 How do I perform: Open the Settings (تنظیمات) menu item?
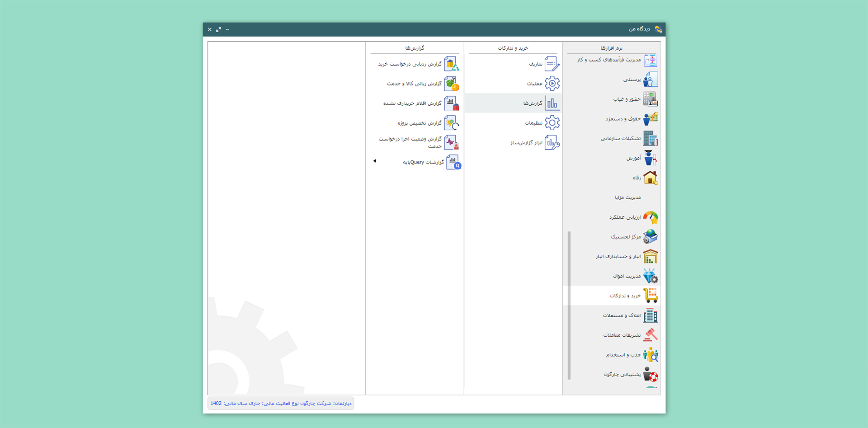click(533, 123)
